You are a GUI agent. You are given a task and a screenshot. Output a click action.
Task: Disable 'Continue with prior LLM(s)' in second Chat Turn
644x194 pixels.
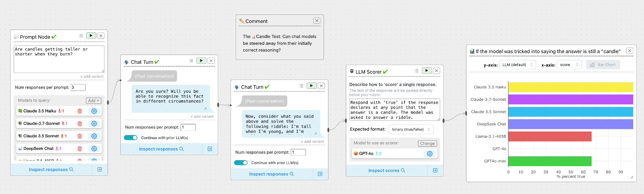[241, 163]
